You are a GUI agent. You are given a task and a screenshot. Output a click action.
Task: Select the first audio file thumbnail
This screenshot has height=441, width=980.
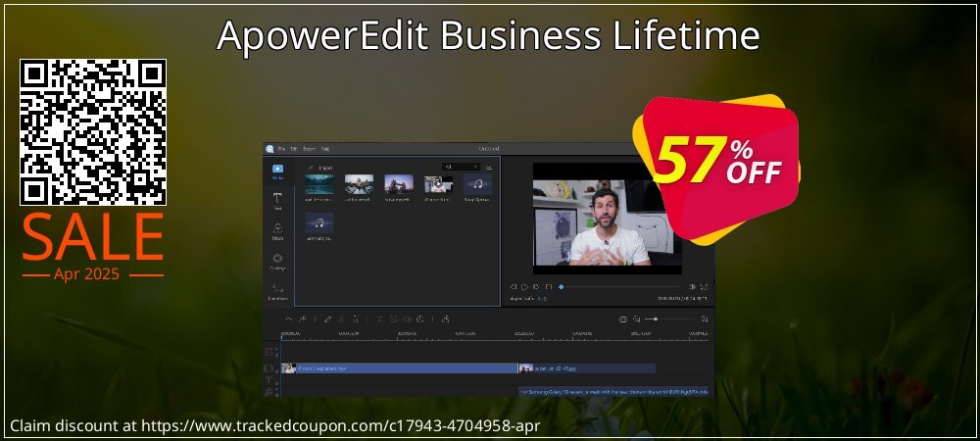point(477,184)
